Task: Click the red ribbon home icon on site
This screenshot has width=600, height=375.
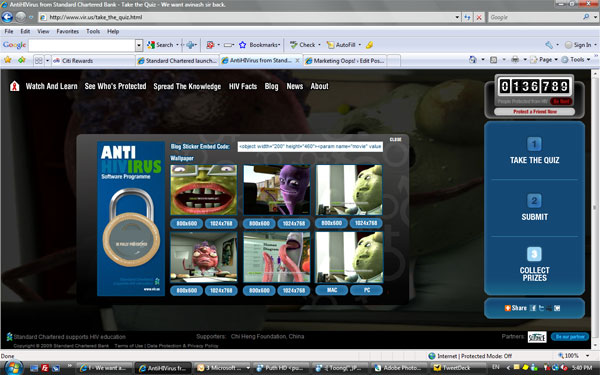Action: click(x=15, y=86)
